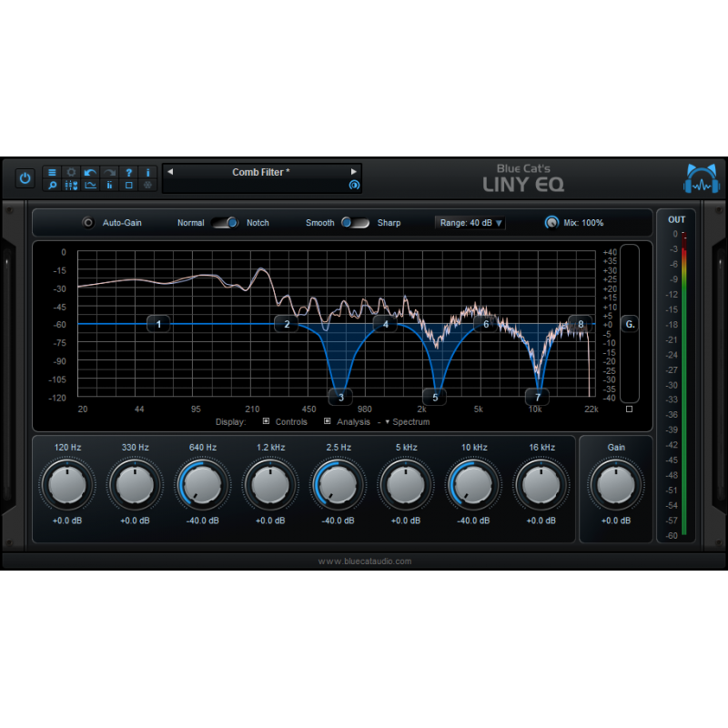Click the next preset arrow
The height and width of the screenshot is (728, 728).
coord(354,172)
